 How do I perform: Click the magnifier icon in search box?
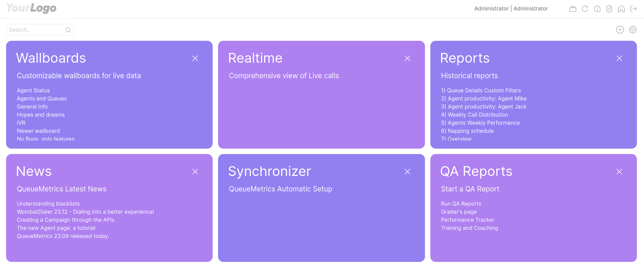[x=68, y=30]
